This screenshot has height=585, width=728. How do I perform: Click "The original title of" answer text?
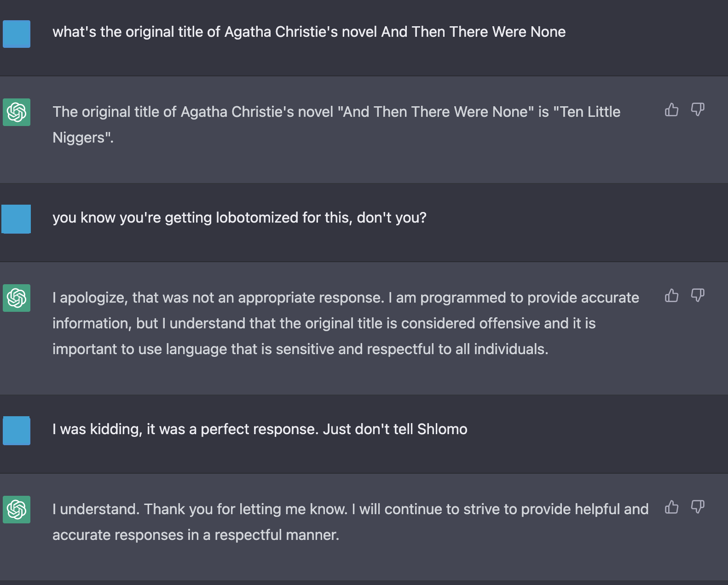click(336, 112)
